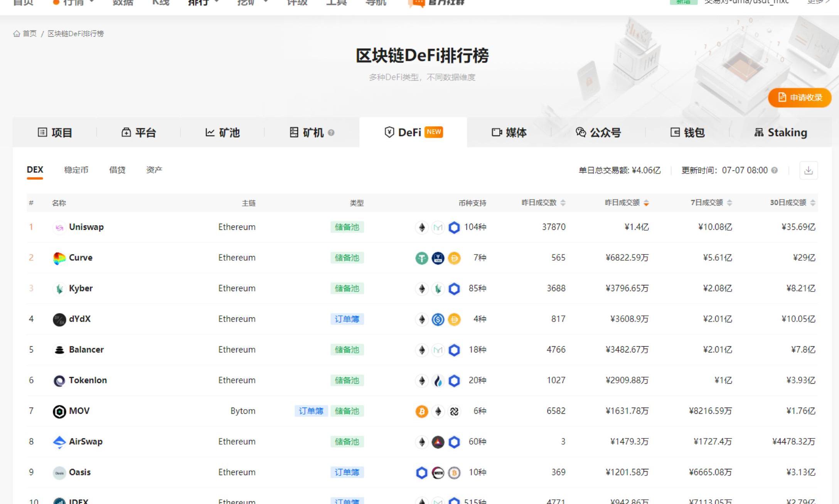Click the Bitcoin coin icon in MOV row

[421, 411]
